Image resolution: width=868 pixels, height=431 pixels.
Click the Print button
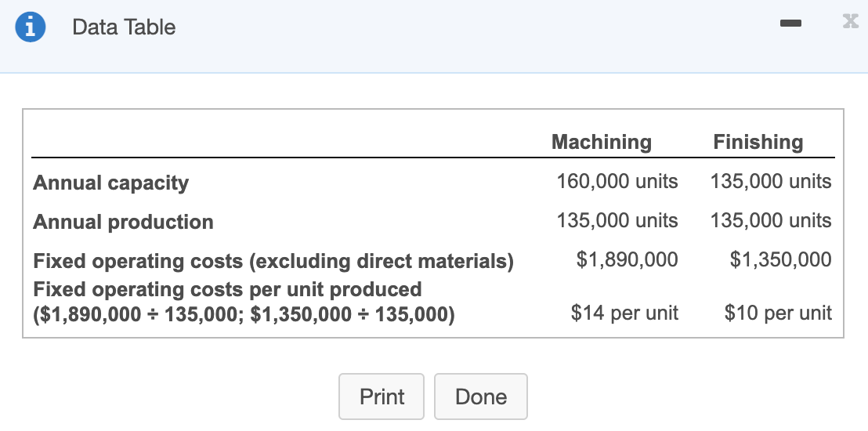382,396
